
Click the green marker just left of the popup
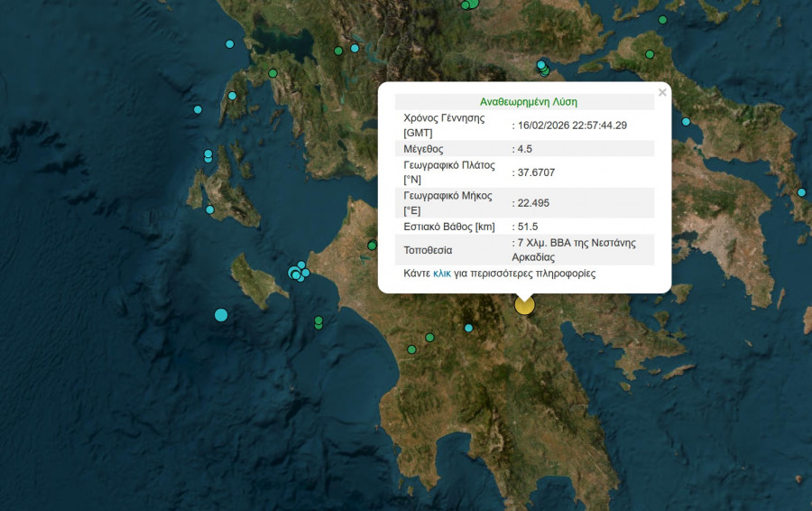(372, 246)
